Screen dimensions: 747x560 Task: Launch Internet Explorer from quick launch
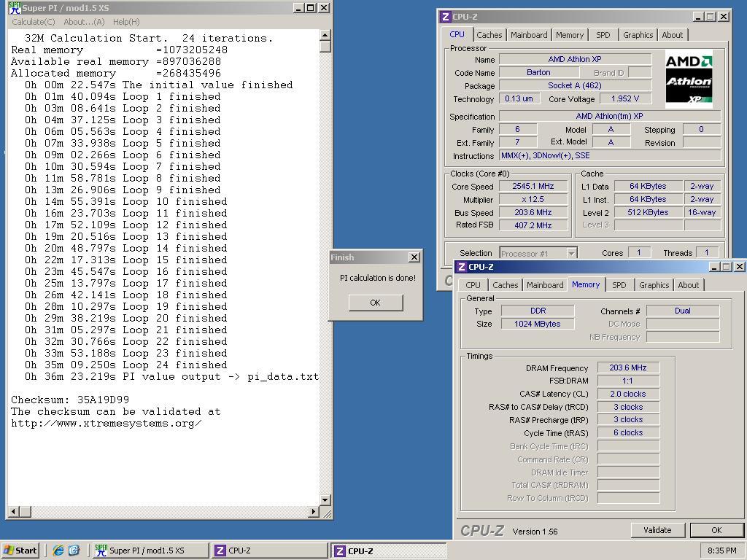(58, 551)
